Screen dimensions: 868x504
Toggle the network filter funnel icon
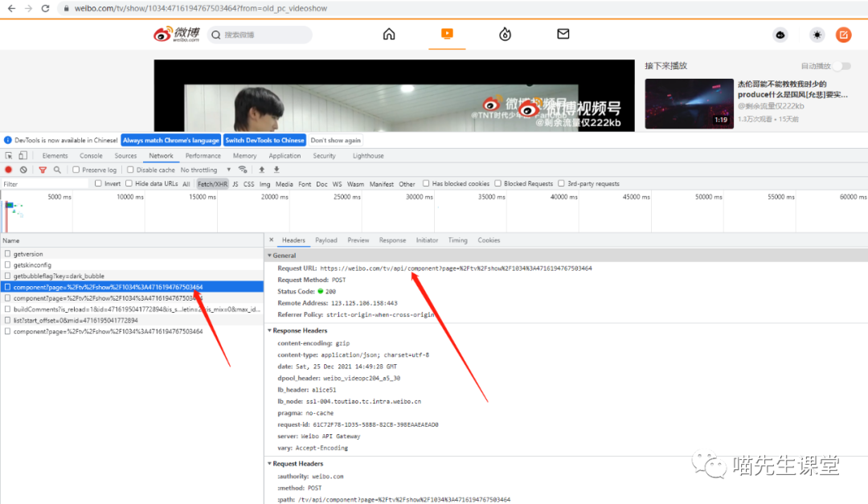[43, 170]
